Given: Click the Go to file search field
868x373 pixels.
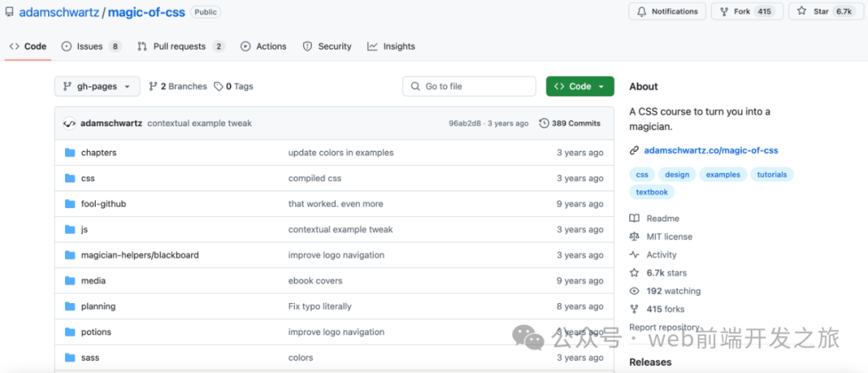Looking at the screenshot, I should [469, 87].
